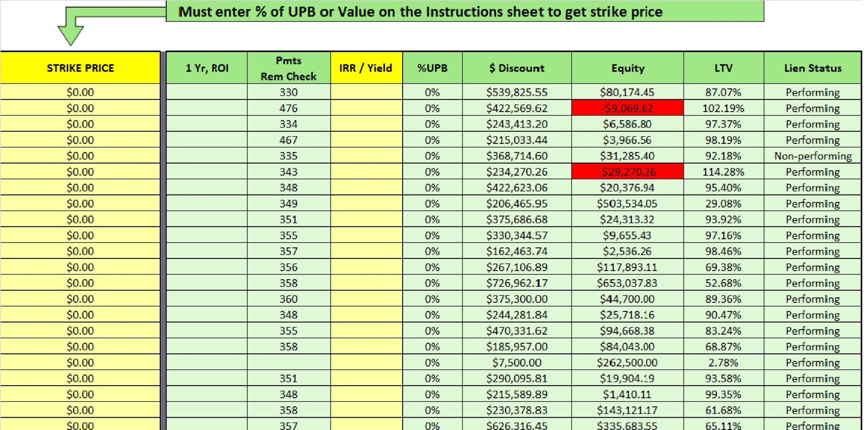Click the Lien Status column header

coord(813,68)
